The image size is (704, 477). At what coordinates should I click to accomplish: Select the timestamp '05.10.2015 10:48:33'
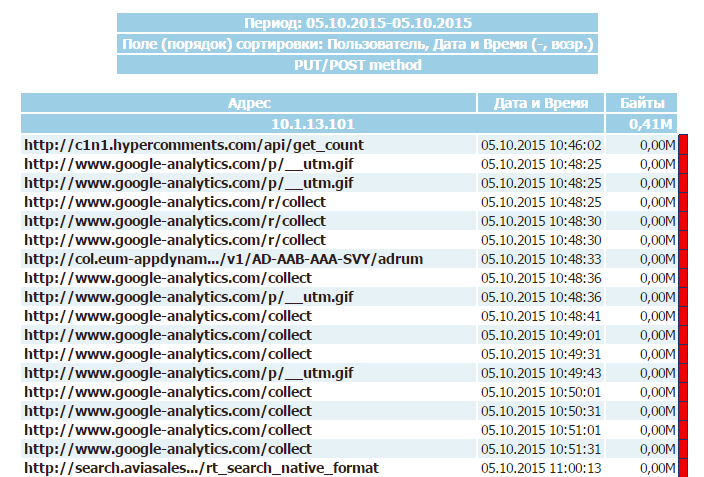541,259
